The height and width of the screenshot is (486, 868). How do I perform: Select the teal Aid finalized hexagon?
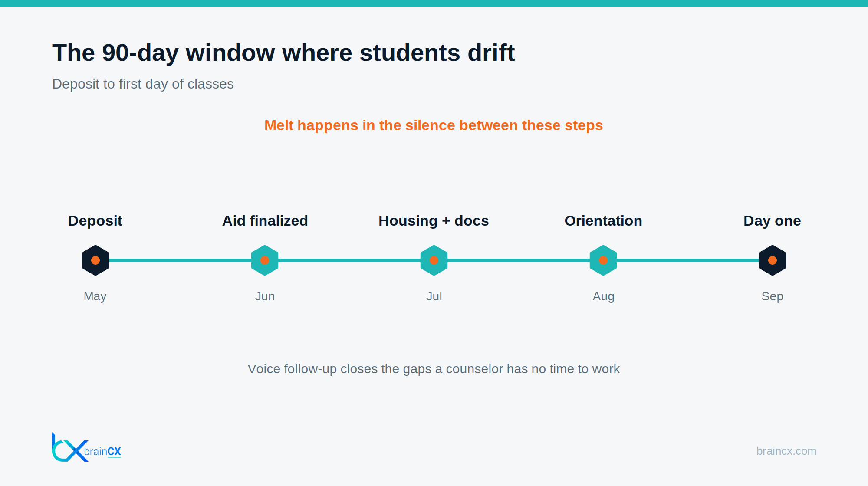(x=265, y=260)
